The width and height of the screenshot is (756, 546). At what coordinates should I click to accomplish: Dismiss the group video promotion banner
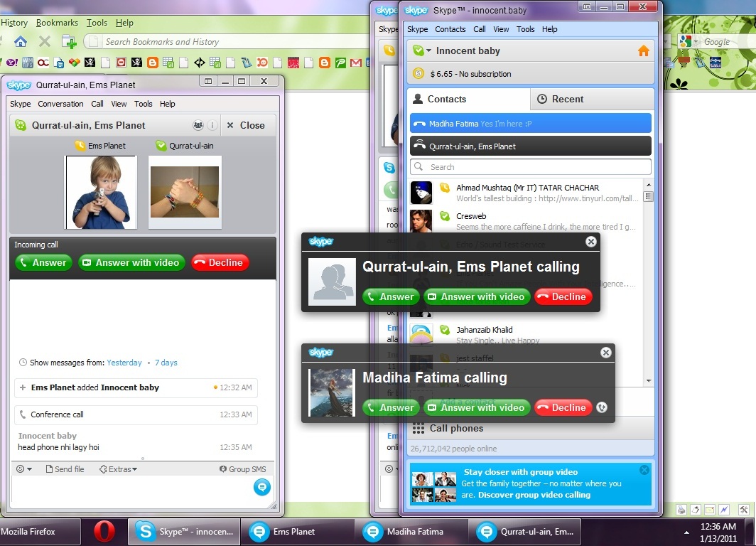(644, 470)
